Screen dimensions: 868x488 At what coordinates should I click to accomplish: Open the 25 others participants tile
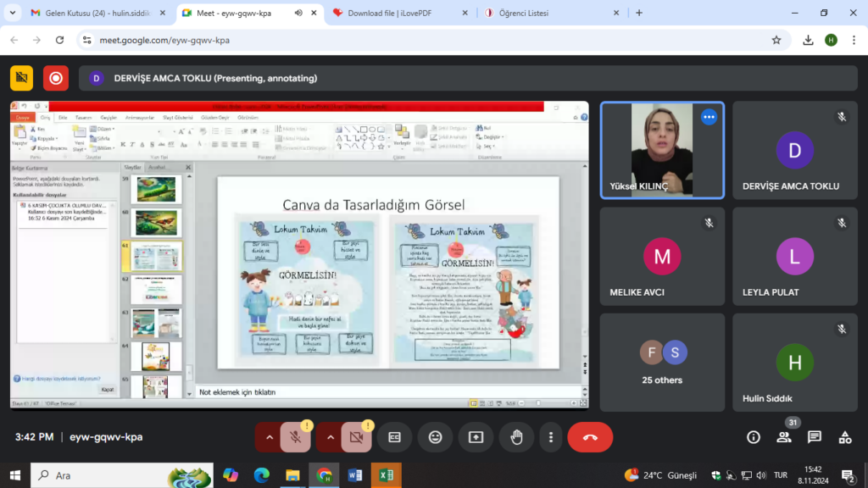tap(662, 364)
